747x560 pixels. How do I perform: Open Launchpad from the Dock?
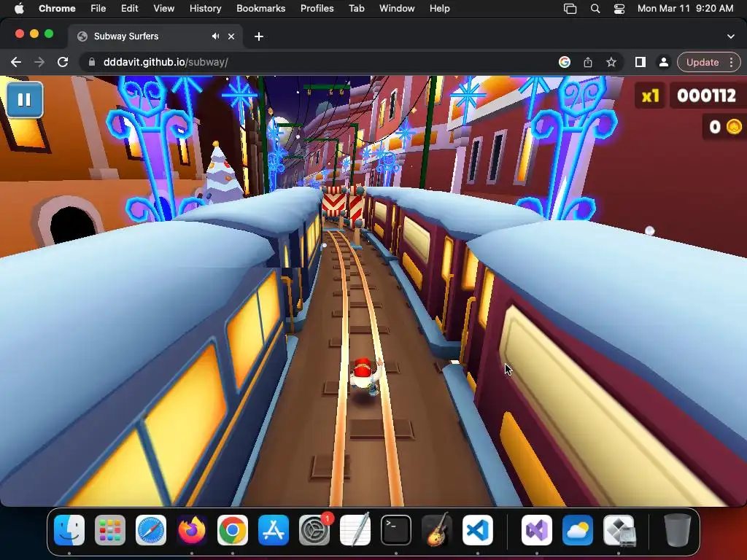[x=110, y=530]
